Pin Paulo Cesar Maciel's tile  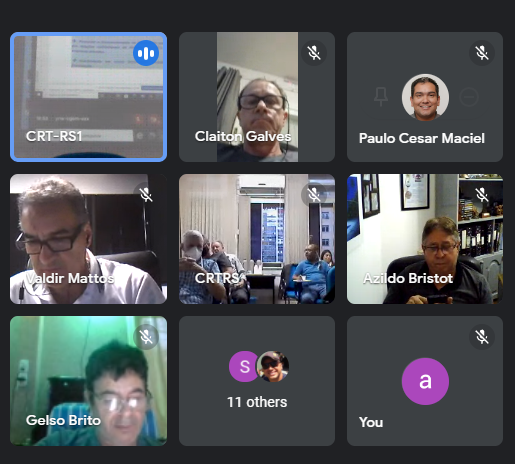point(381,97)
